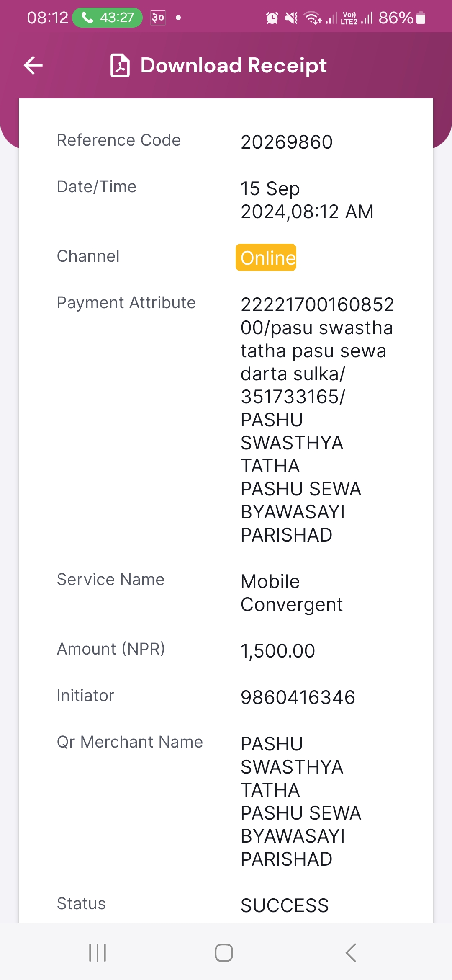The image size is (452, 980).
Task: Tap the PDF download receipt icon
Action: click(120, 65)
